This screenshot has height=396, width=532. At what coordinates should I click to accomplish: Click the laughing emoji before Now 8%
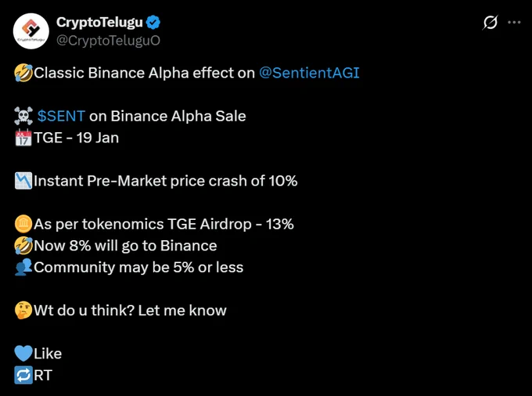[23, 246]
